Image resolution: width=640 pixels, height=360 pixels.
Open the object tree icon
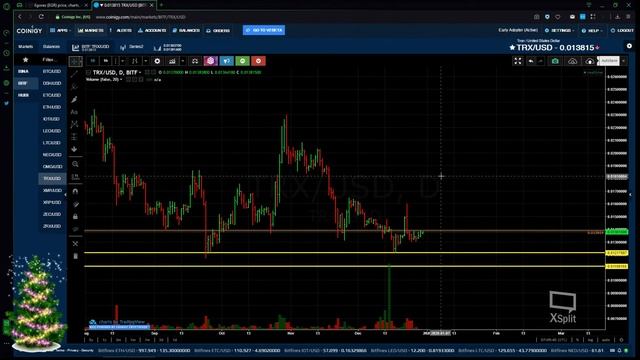tap(75, 244)
